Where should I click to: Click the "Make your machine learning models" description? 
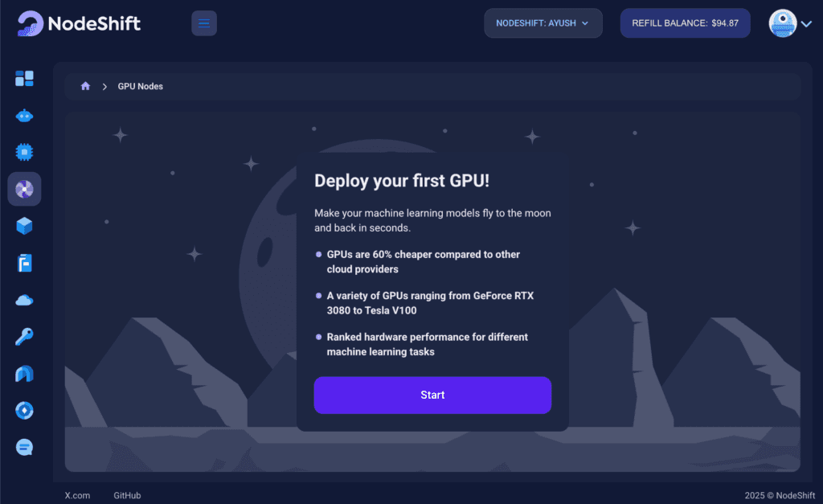[432, 220]
